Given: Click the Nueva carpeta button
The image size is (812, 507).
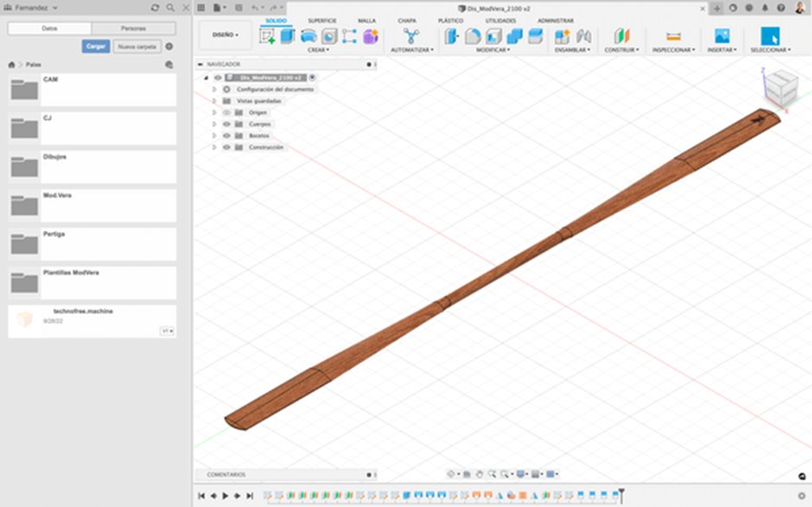Looking at the screenshot, I should point(137,47).
